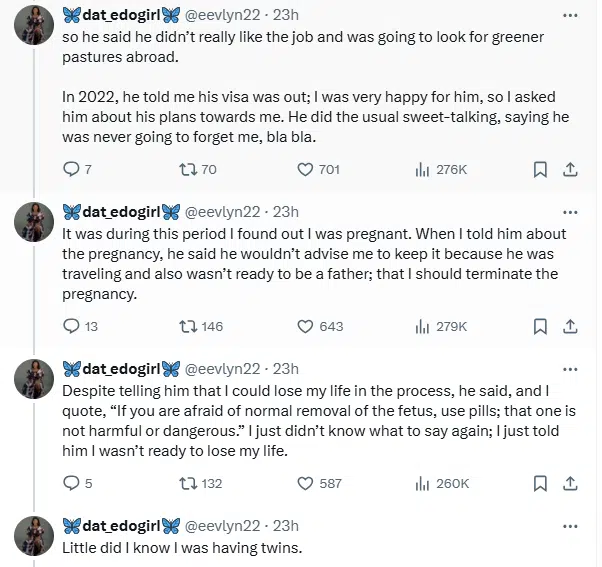Open the 23h timestamp on the pills tweet

click(286, 368)
